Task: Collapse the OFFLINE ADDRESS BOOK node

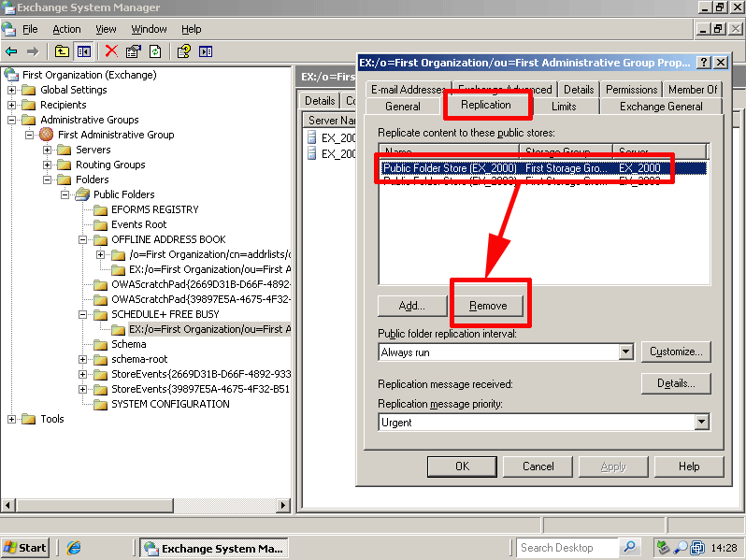Action: pyautogui.click(x=83, y=239)
